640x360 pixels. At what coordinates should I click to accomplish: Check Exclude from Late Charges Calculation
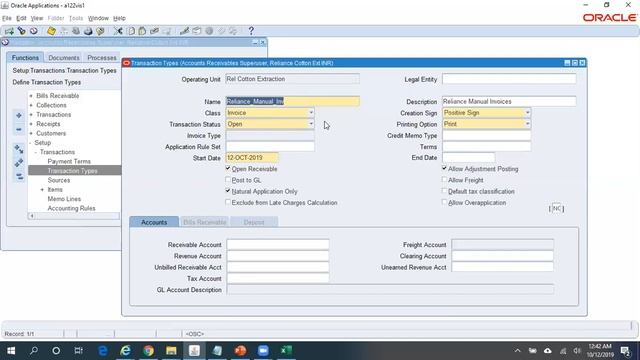(x=228, y=202)
